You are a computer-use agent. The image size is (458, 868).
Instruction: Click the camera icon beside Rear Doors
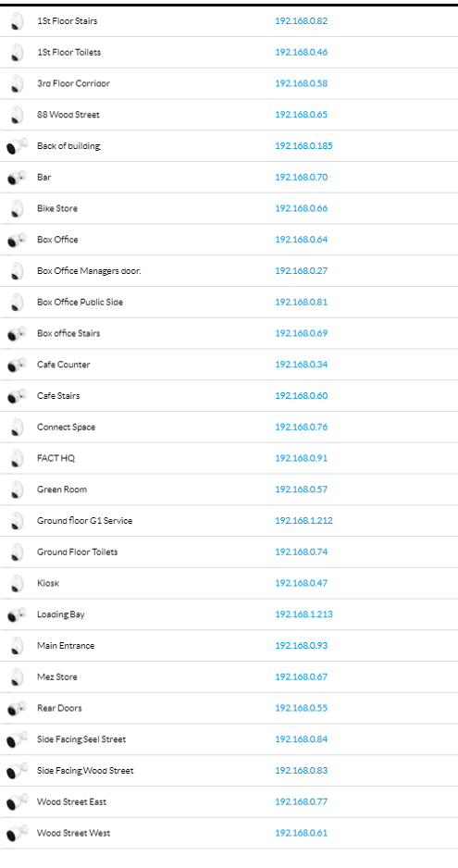(17, 708)
